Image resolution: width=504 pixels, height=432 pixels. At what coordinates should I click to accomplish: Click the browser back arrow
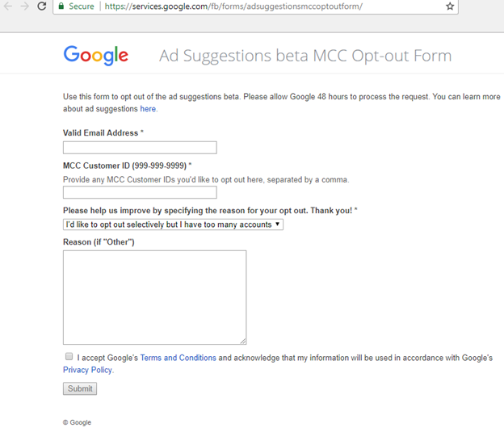[8, 6]
